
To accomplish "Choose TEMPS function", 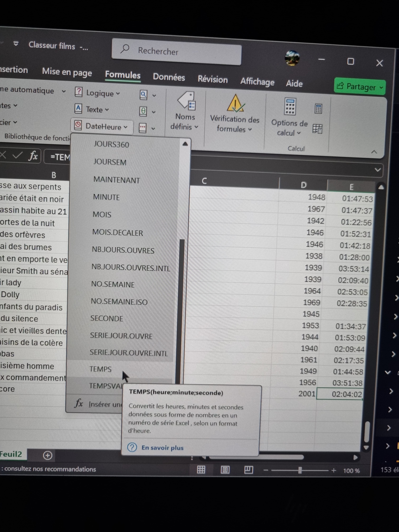I will pos(100,369).
